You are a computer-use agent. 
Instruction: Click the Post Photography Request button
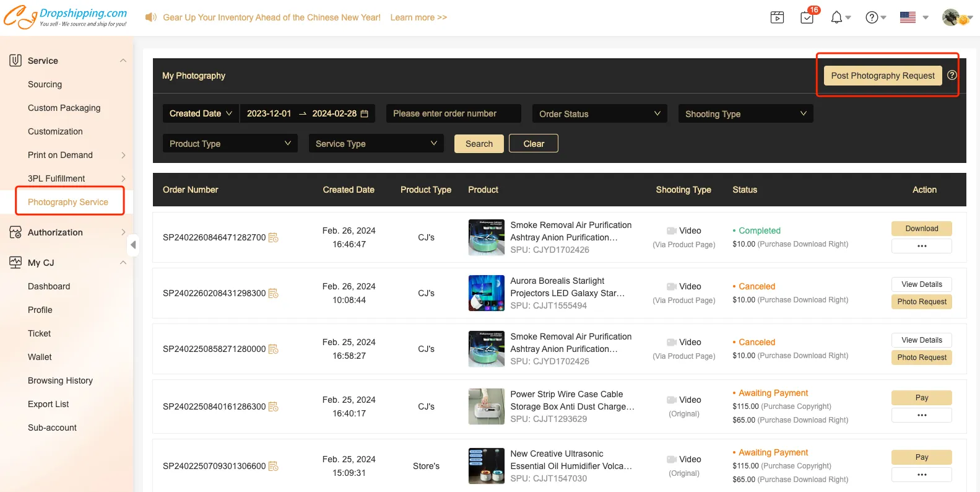[x=882, y=76]
